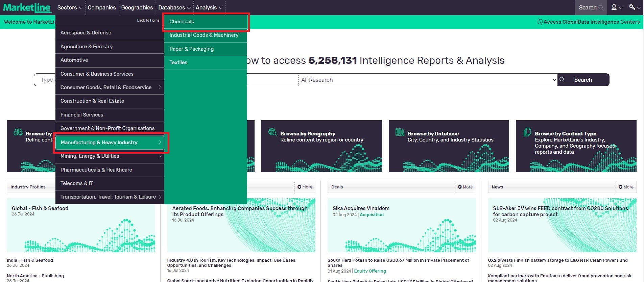
Task: Open the user account icon menu
Action: pyautogui.click(x=616, y=7)
